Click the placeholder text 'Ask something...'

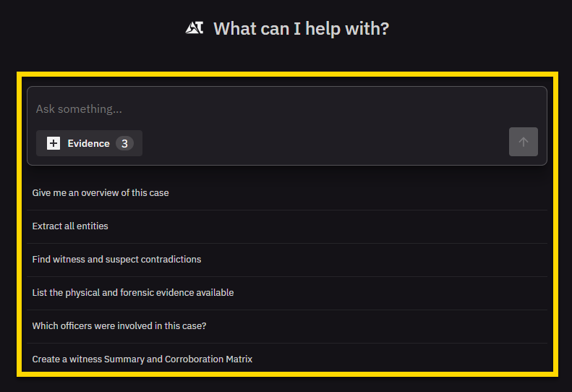point(79,109)
